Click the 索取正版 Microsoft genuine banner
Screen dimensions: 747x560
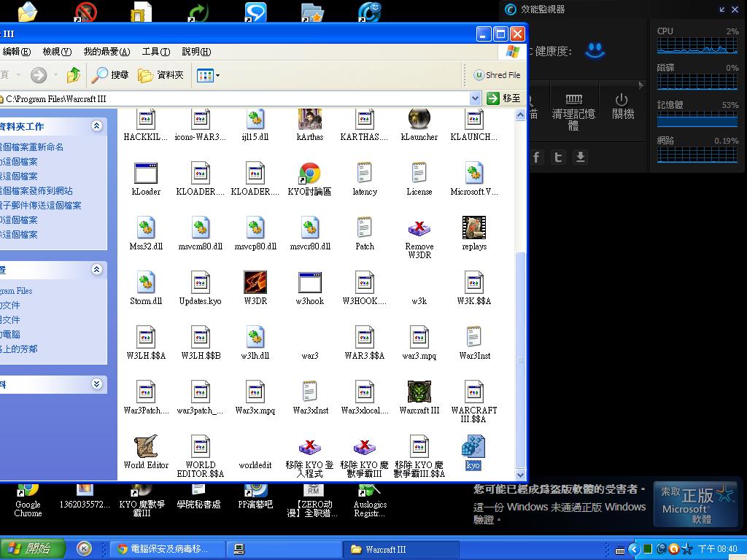coord(697,505)
